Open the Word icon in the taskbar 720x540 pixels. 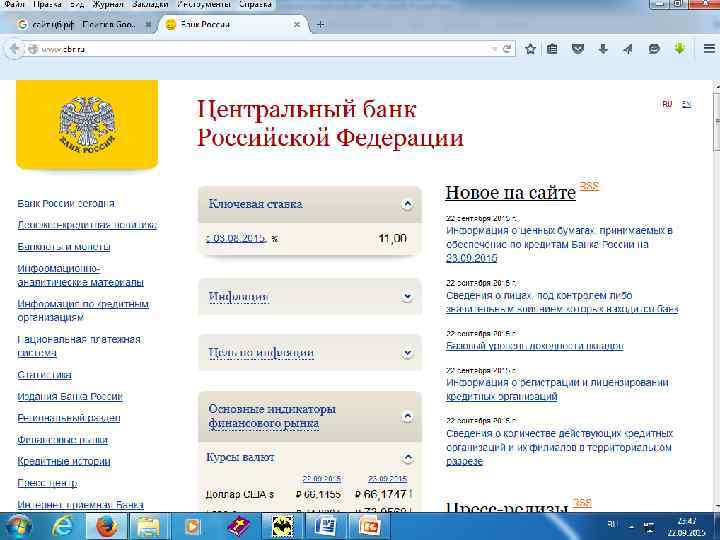coord(325,526)
